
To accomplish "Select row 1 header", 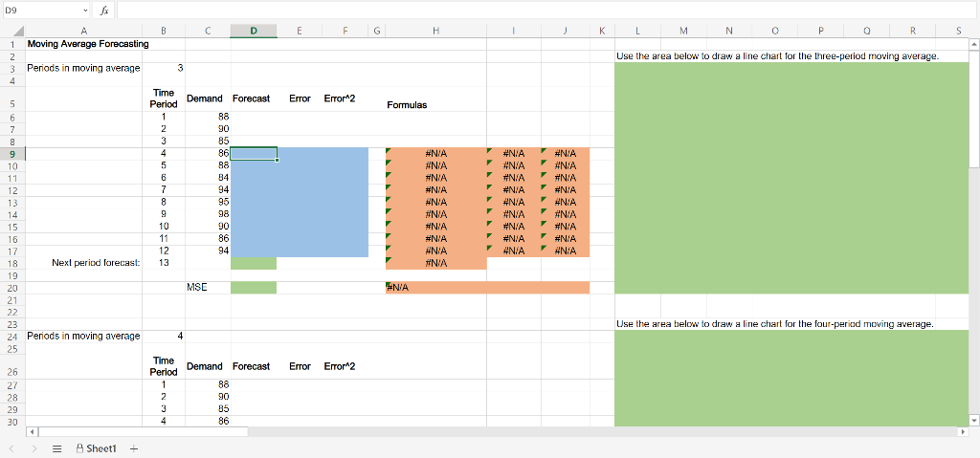I will tap(12, 44).
